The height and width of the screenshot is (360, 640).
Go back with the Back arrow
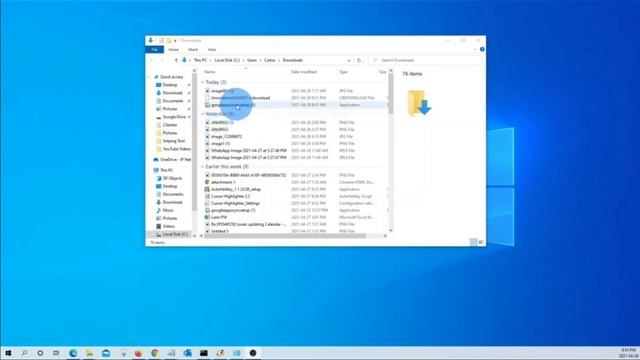point(152,60)
